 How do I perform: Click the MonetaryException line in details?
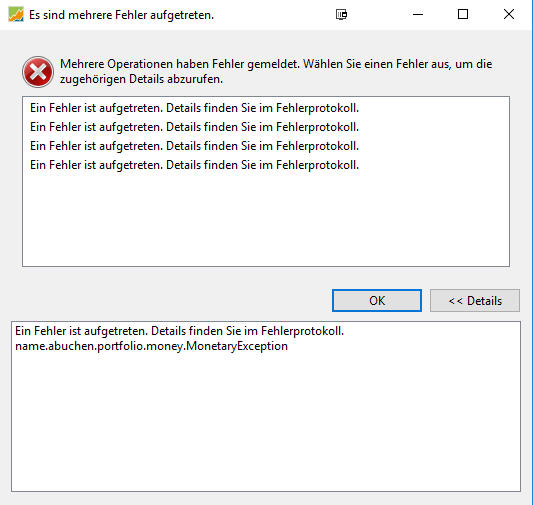click(152, 346)
